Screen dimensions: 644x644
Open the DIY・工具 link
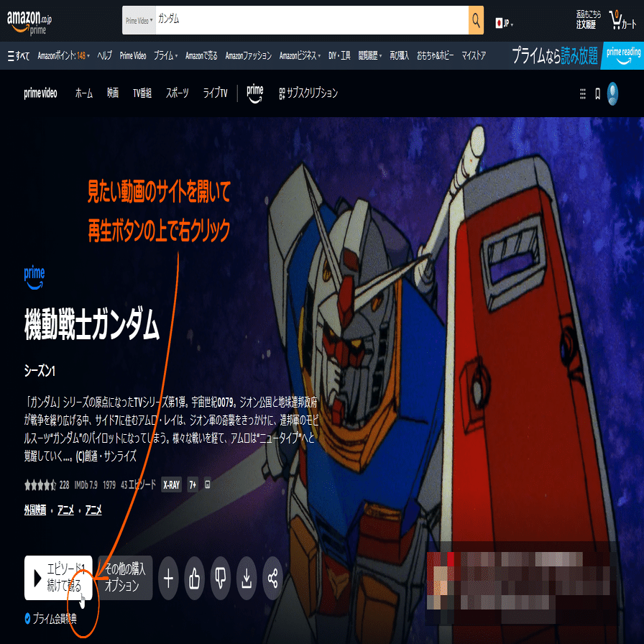339,56
